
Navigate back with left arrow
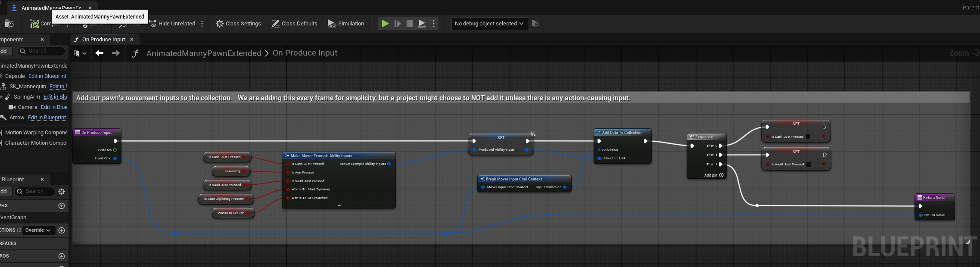pos(100,53)
